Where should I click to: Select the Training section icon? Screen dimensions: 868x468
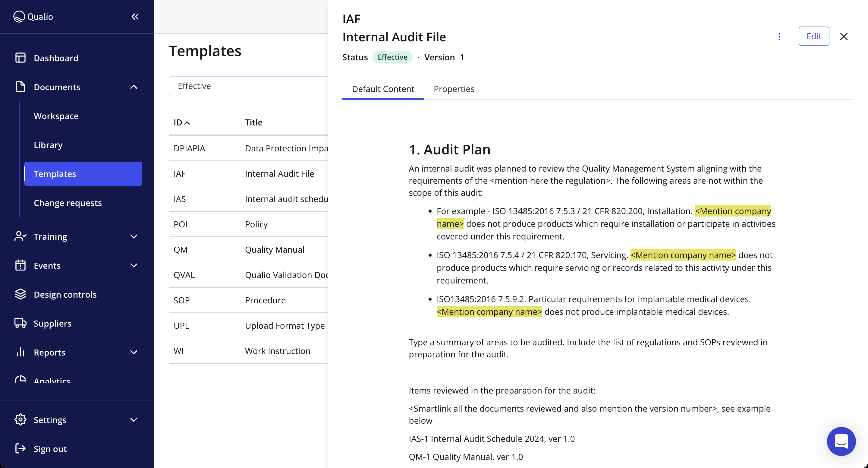[x=20, y=236]
